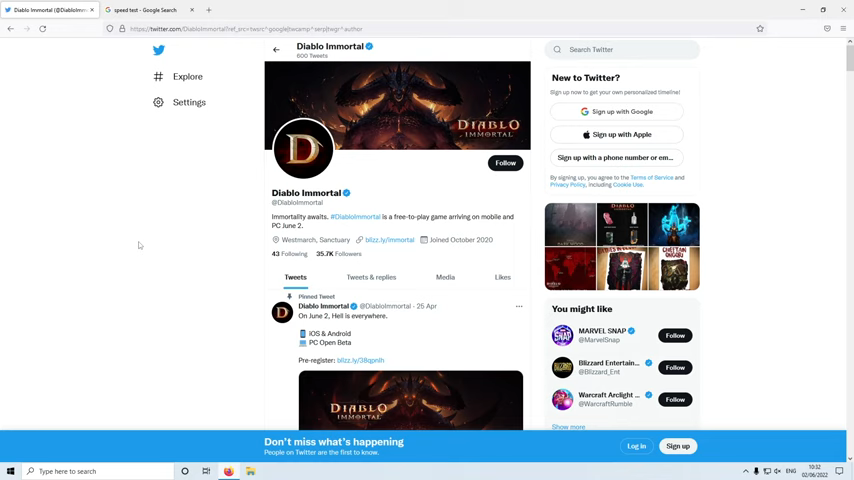Open the Terms of Service link
Image resolution: width=854 pixels, height=480 pixels.
pos(651,178)
